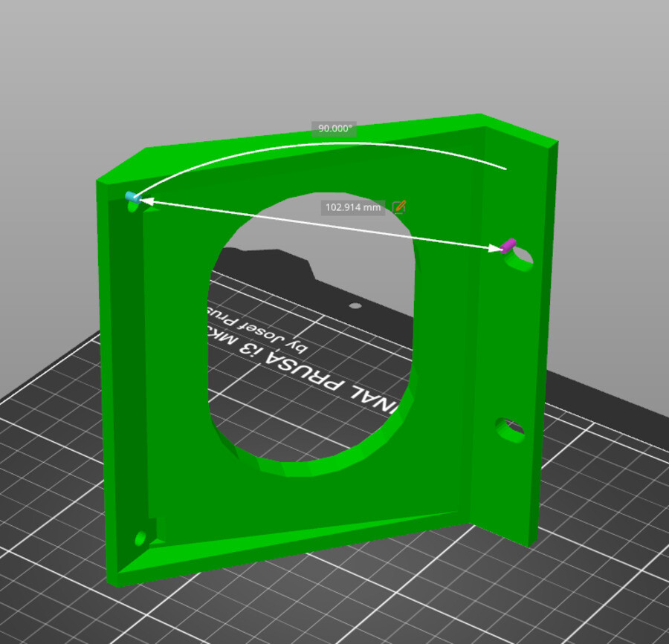Pick the lower-right mounting hole
669x644 pixels.
pyautogui.click(x=510, y=429)
